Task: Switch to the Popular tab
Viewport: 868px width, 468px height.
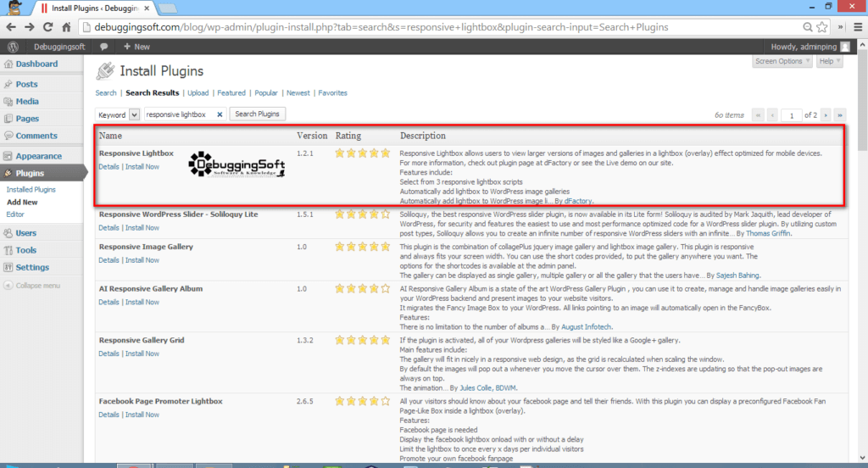Action: pyautogui.click(x=266, y=93)
